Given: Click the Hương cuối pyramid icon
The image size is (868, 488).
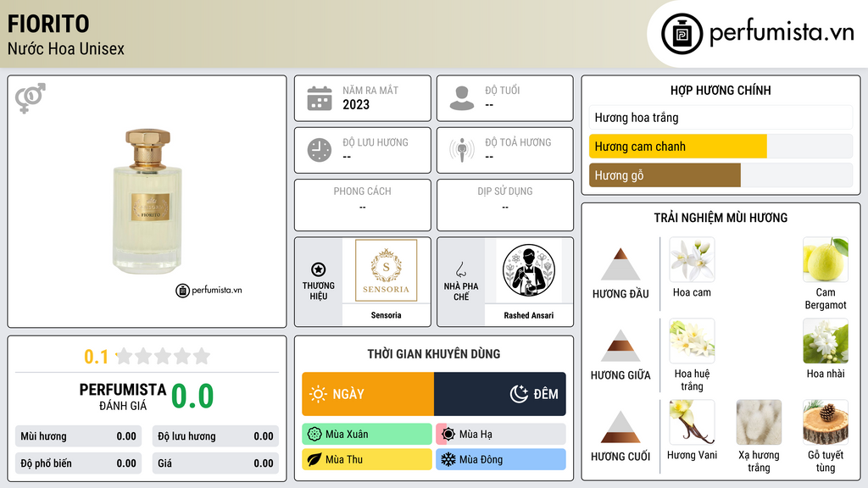Looking at the screenshot, I should [620, 427].
